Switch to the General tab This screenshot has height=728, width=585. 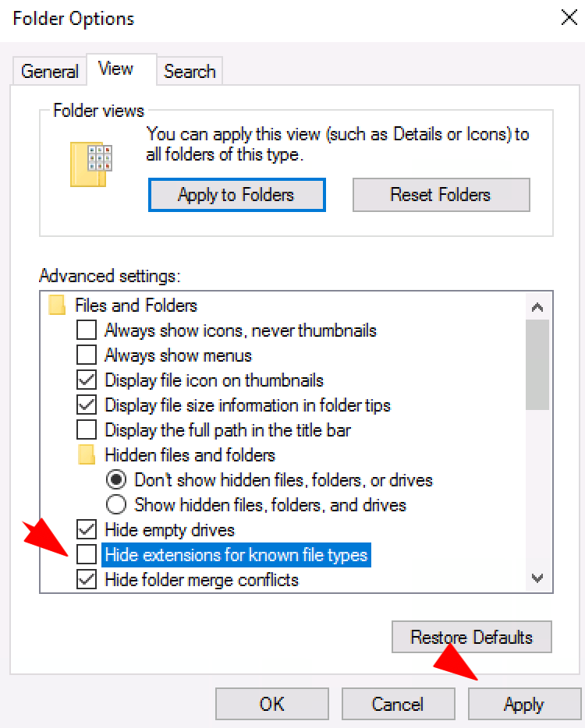(50, 72)
